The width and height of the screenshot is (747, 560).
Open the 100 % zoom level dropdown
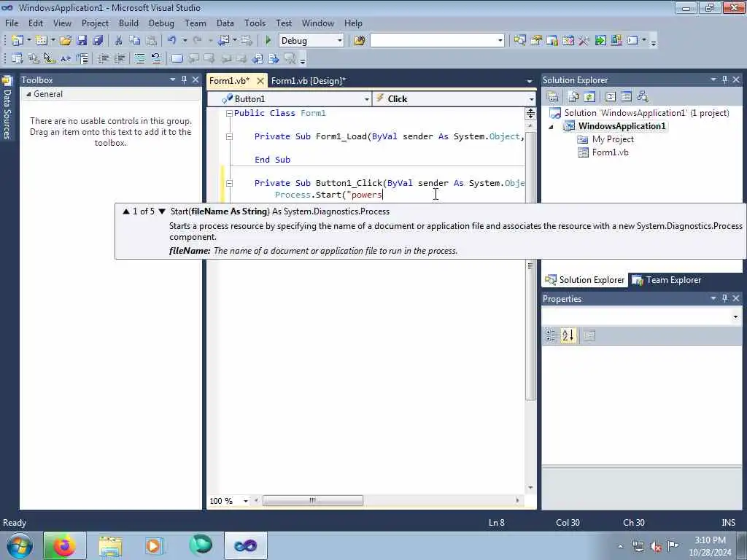245,501
